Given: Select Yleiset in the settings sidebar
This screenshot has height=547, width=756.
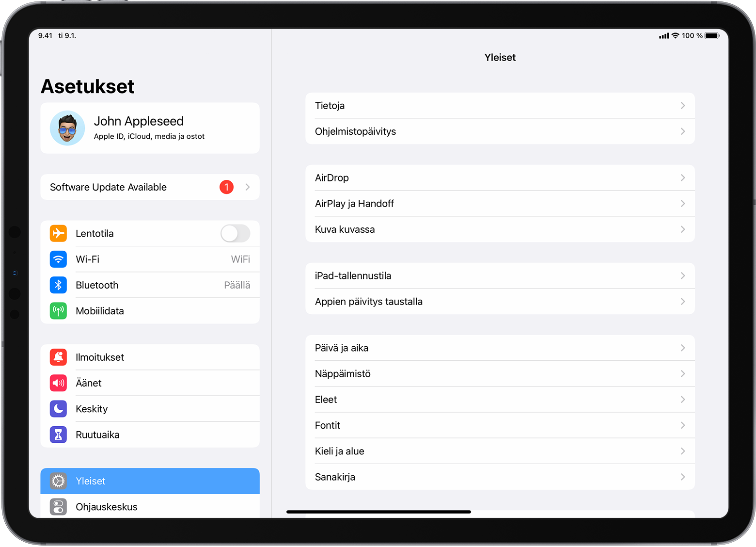Looking at the screenshot, I should tap(150, 481).
